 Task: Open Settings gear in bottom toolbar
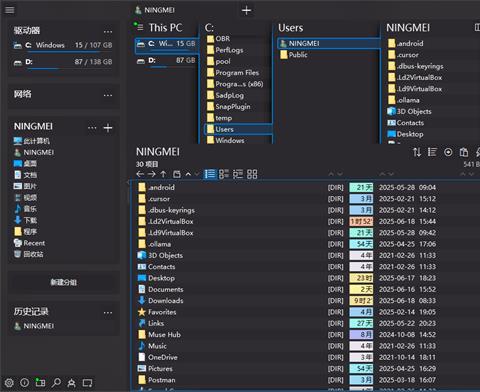click(x=9, y=382)
